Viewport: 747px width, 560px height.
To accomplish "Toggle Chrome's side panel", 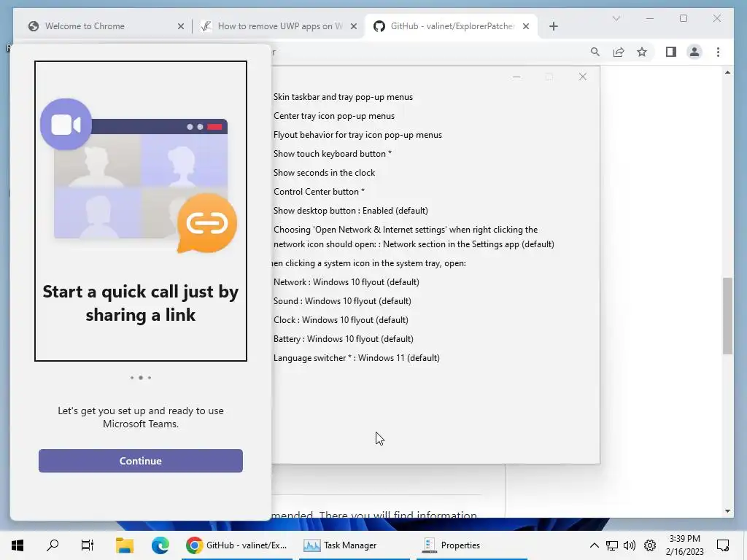I will click(x=671, y=52).
